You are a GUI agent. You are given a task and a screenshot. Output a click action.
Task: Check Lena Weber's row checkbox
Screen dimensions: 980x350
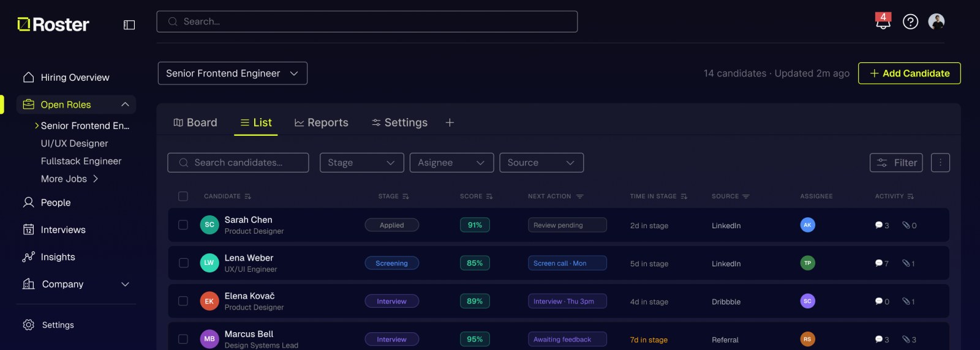(x=183, y=263)
